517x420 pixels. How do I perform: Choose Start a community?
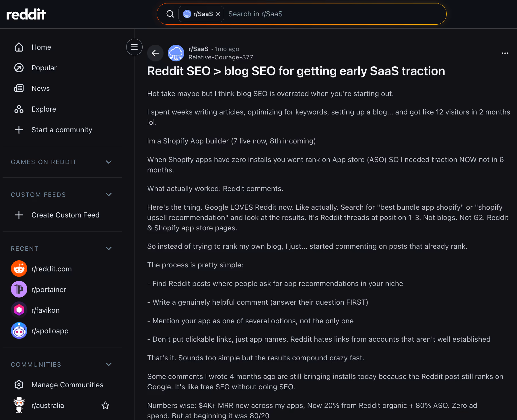tap(62, 130)
